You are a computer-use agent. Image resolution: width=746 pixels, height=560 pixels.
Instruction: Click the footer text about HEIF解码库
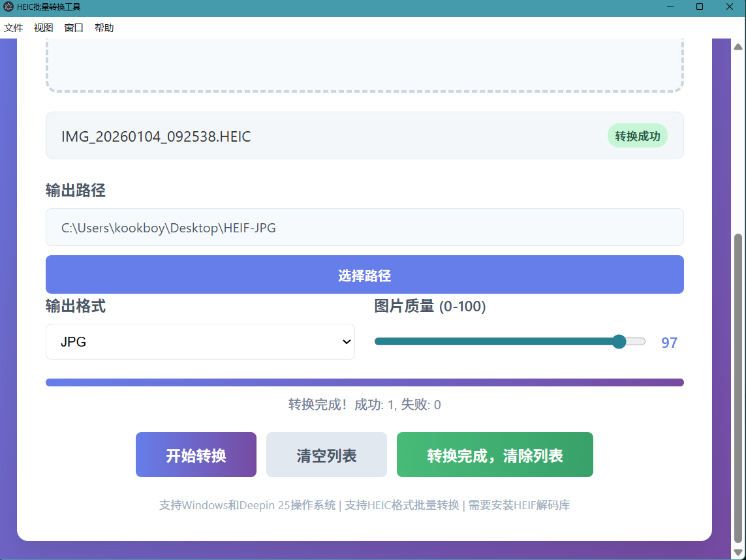click(x=364, y=505)
